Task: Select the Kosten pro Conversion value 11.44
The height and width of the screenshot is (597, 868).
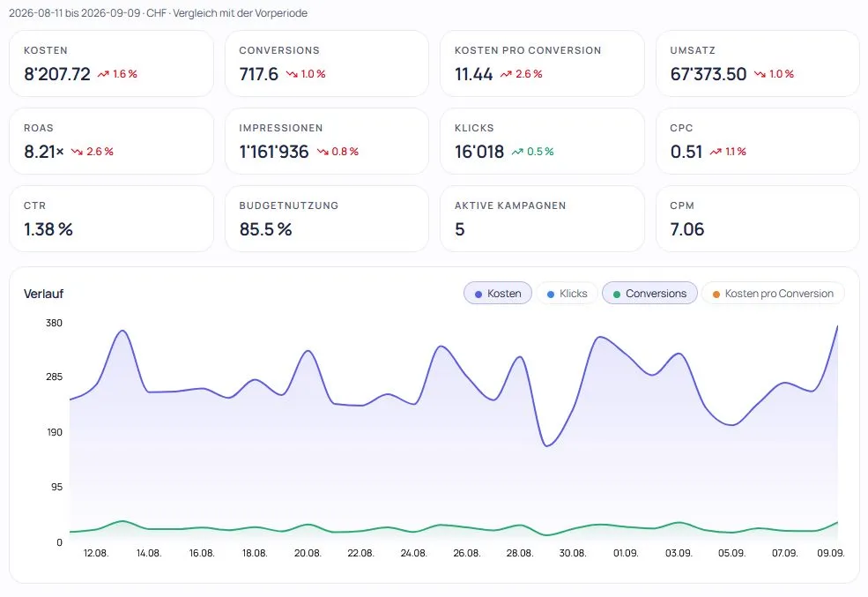Action: (473, 74)
